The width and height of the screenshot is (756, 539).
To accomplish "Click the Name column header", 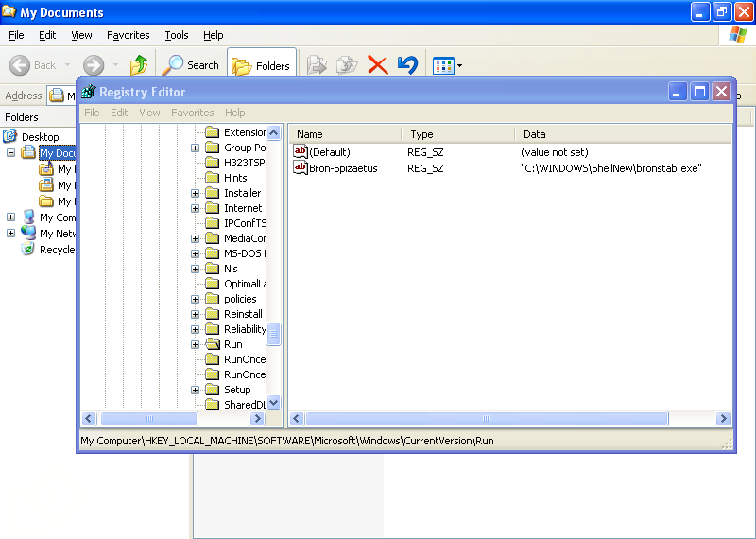I will 345,134.
